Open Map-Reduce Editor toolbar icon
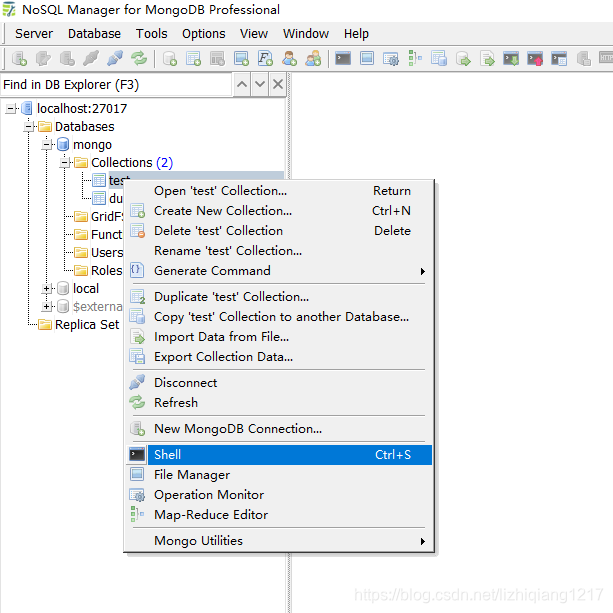 (x=415, y=59)
